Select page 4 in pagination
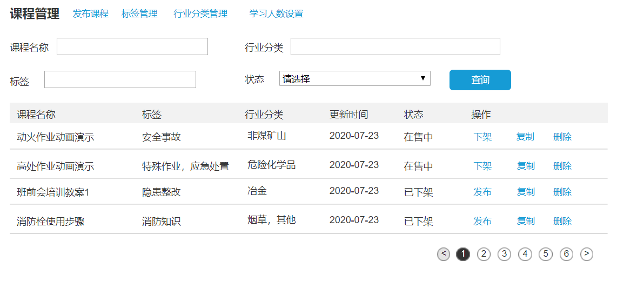Viewport: 644px width, 281px height. [x=525, y=254]
